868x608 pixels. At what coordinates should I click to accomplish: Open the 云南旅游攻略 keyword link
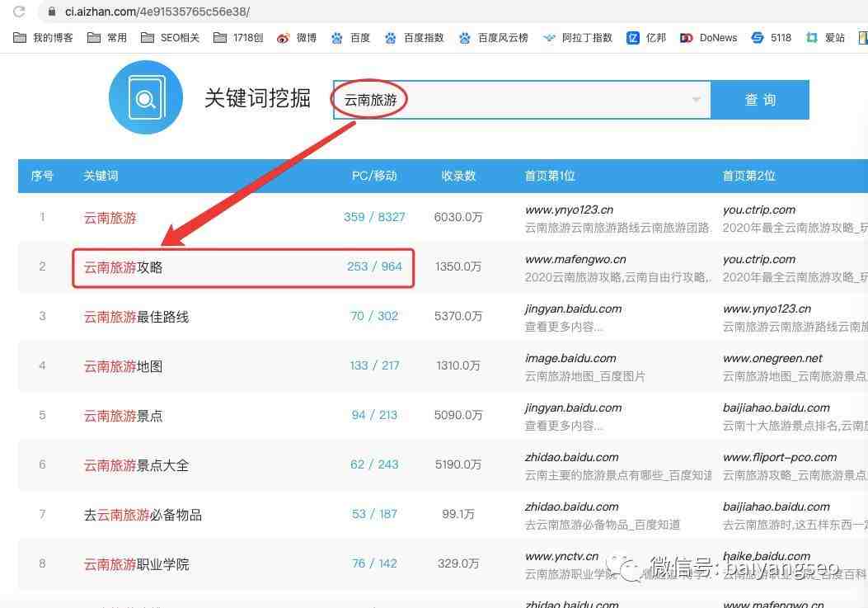coord(124,267)
